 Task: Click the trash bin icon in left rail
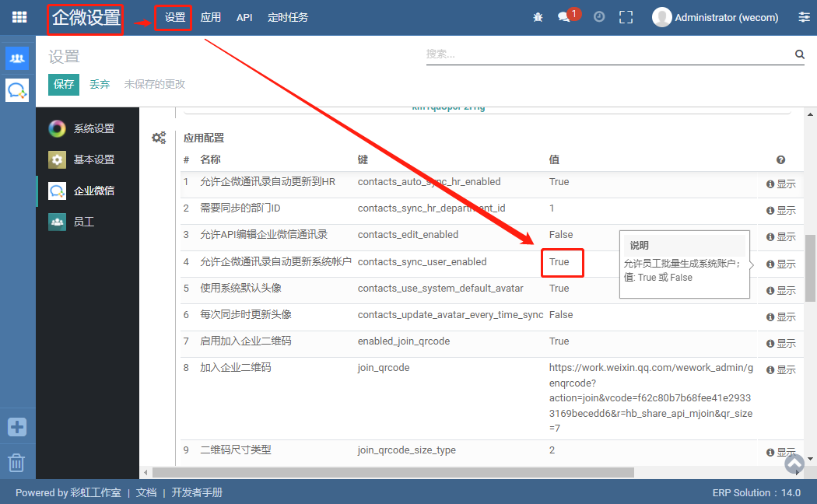(16, 462)
